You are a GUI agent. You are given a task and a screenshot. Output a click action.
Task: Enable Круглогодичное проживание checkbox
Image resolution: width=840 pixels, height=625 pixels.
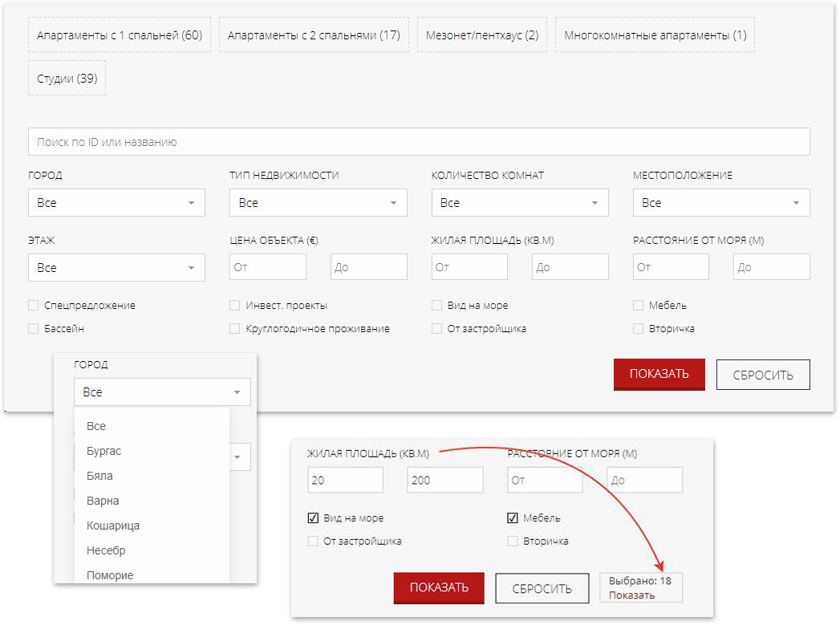(x=235, y=329)
